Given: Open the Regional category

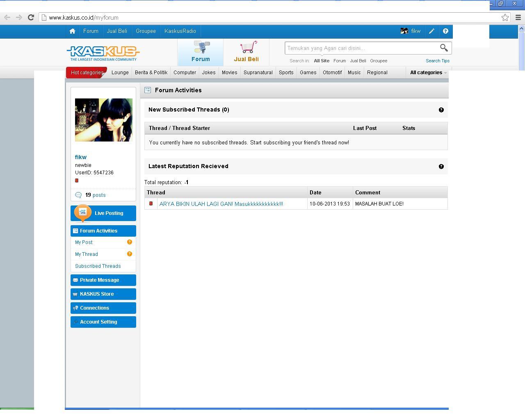Looking at the screenshot, I should tap(377, 73).
